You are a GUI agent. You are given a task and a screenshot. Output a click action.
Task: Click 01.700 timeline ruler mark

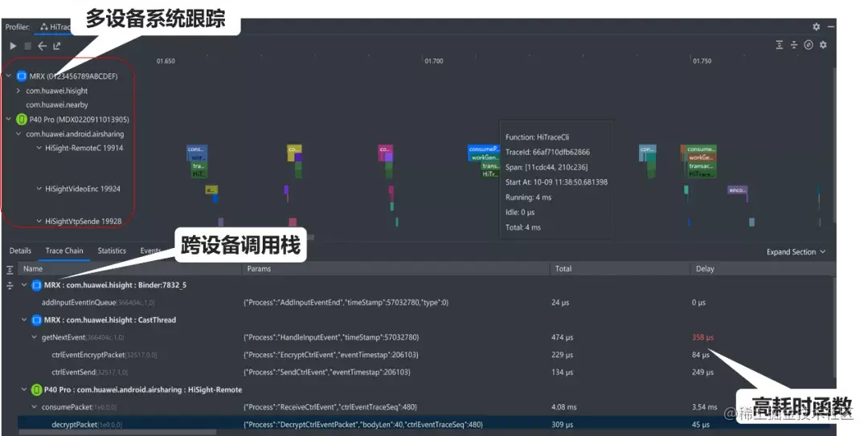click(433, 61)
